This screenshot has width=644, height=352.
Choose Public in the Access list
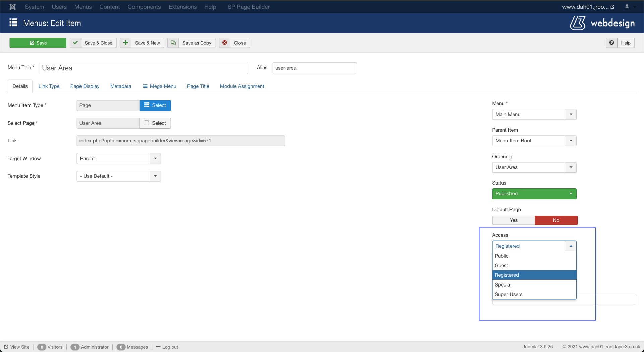(534, 256)
